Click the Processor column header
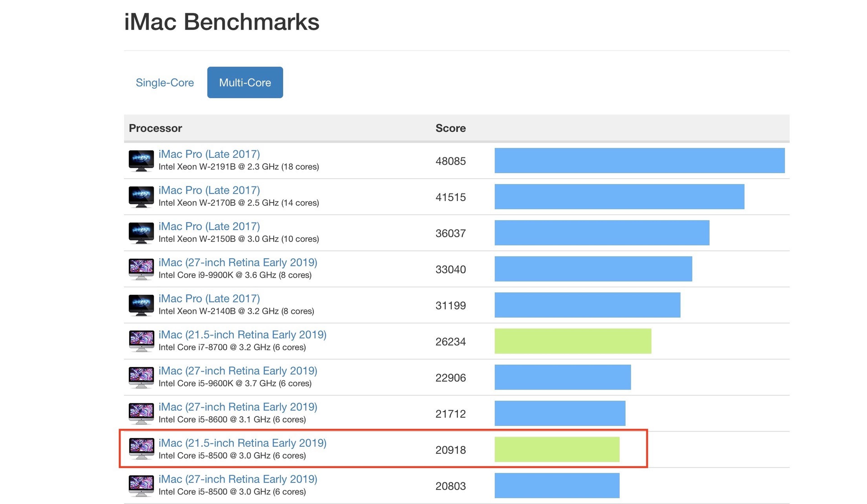Image resolution: width=867 pixels, height=504 pixels. click(155, 128)
